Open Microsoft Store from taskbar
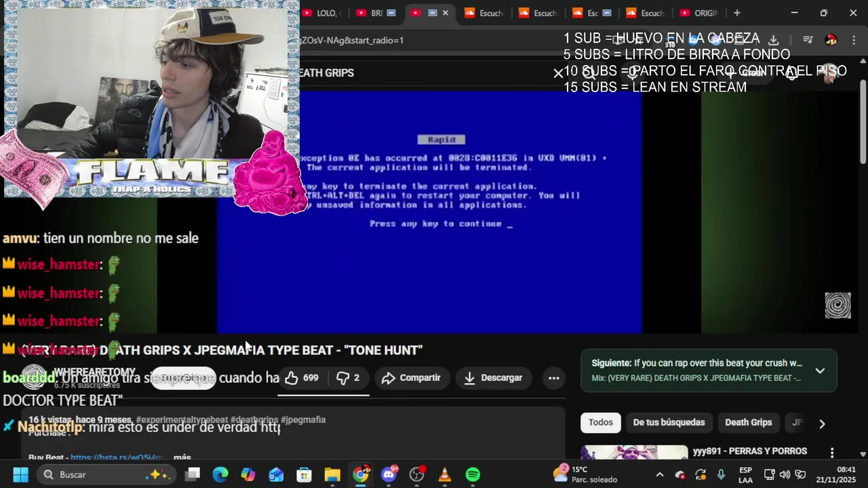Viewport: 868px width, 488px height. (304, 474)
